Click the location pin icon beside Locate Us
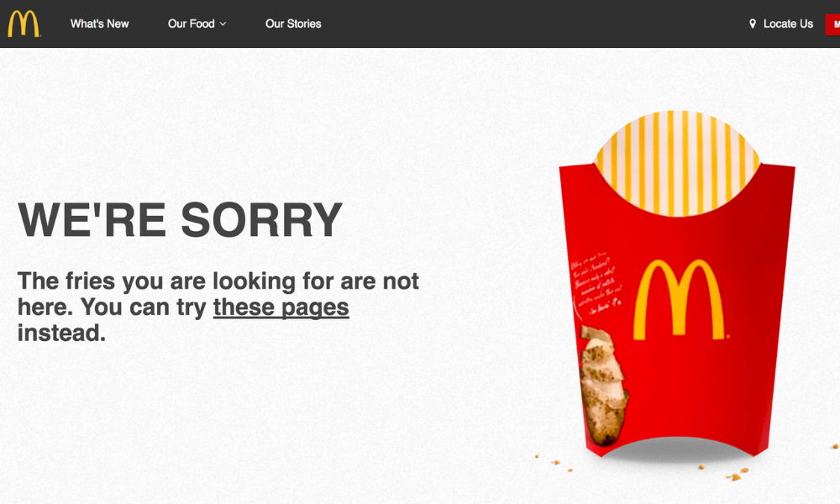 [752, 24]
